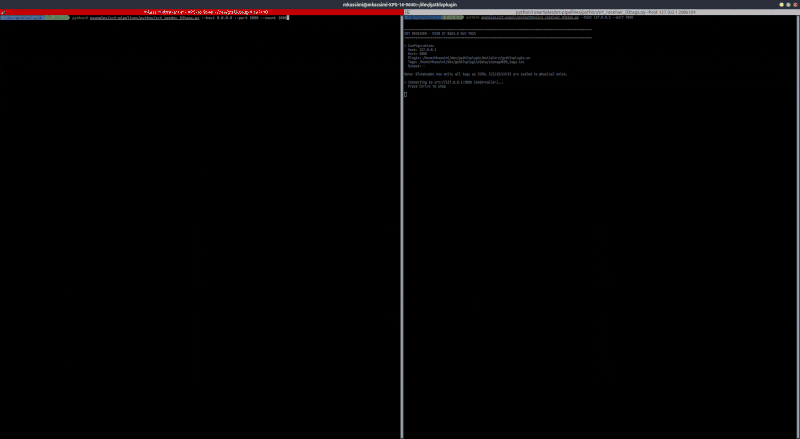
Task: Click the right pane's srt_receiver title bar
Action: 600,12
